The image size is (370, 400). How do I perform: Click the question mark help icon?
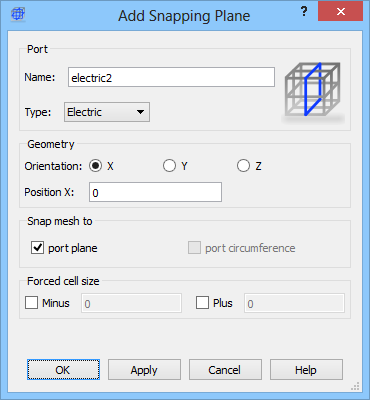pos(304,12)
